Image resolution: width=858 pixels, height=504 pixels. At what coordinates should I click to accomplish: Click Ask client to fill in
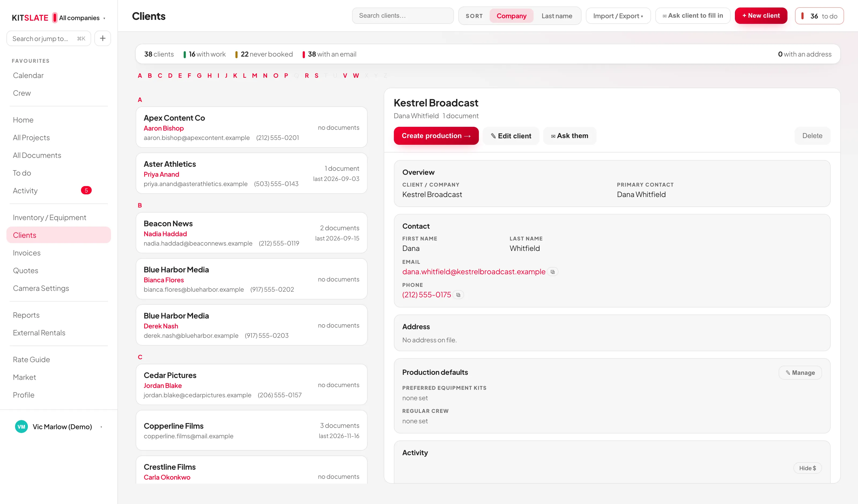(693, 16)
